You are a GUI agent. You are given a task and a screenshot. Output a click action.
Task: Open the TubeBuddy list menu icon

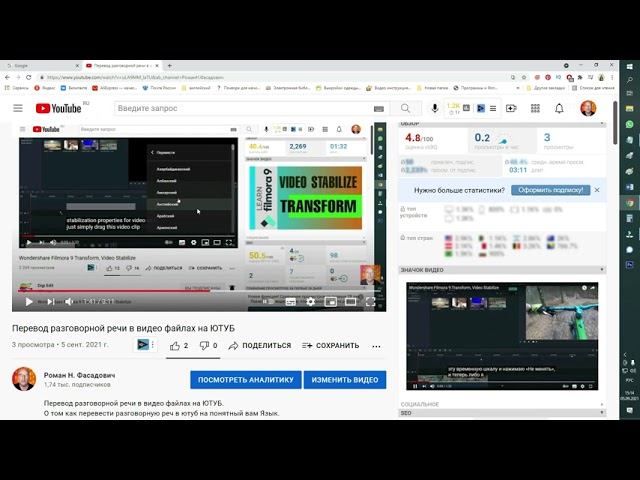point(493,108)
